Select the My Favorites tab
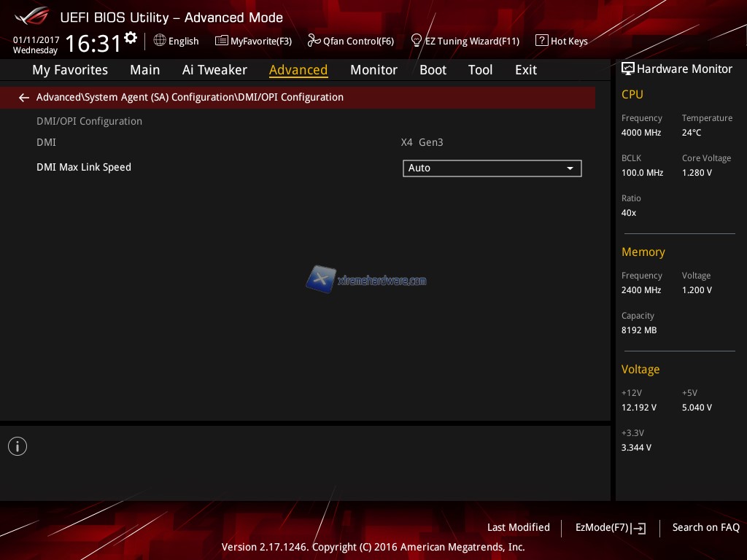The width and height of the screenshot is (747, 560). click(70, 70)
